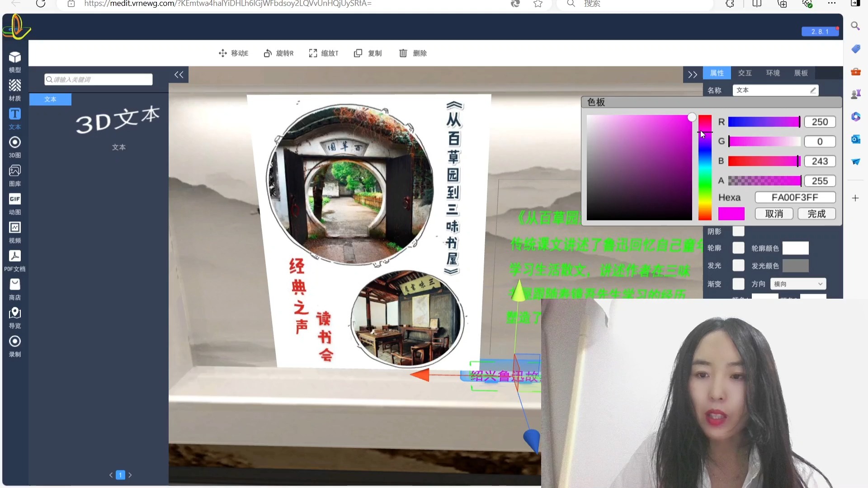Open the Outlook icon in Edge sidebar

pyautogui.click(x=855, y=139)
